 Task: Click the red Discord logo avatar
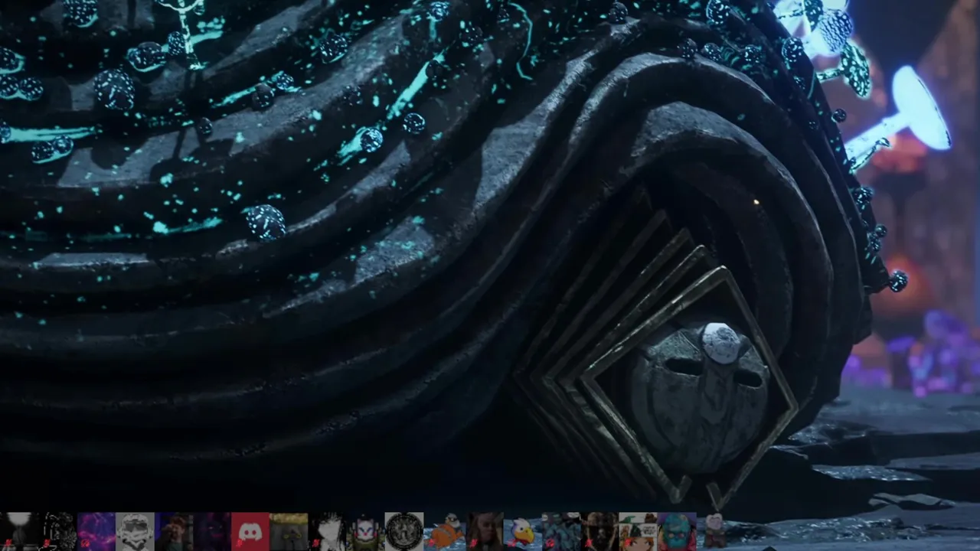tap(250, 532)
